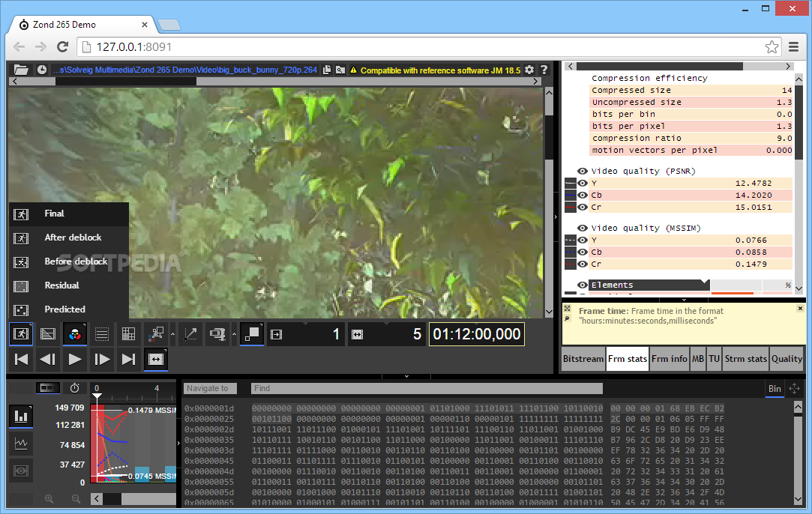Toggle visibility of Video quality (MSSIM) group
Screen dimensions: 812x514
coord(583,228)
